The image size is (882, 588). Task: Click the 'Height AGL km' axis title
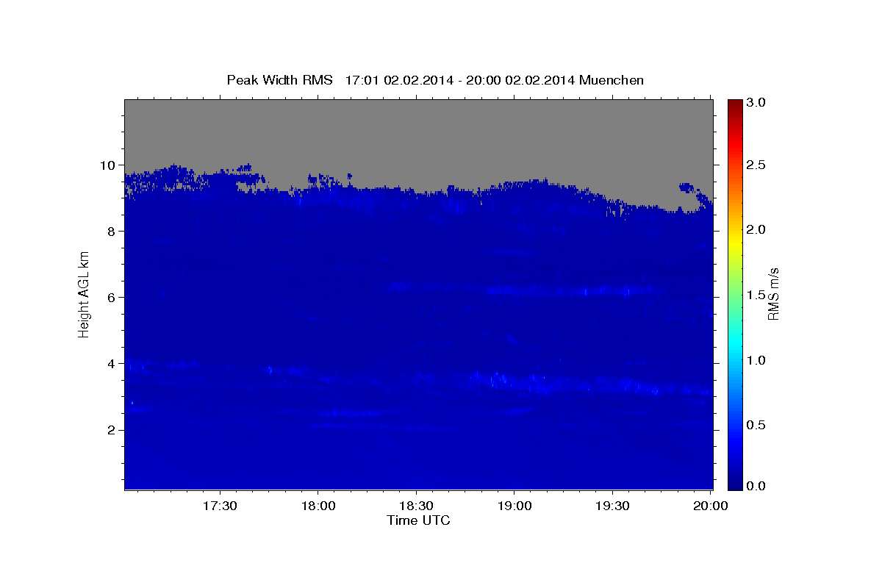pyautogui.click(x=85, y=294)
